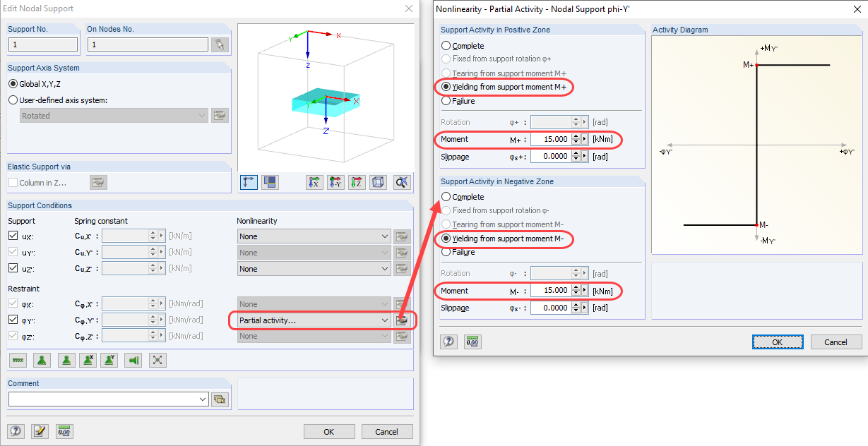Switch preview to isometric view
This screenshot has width=868, height=446.
click(x=378, y=182)
